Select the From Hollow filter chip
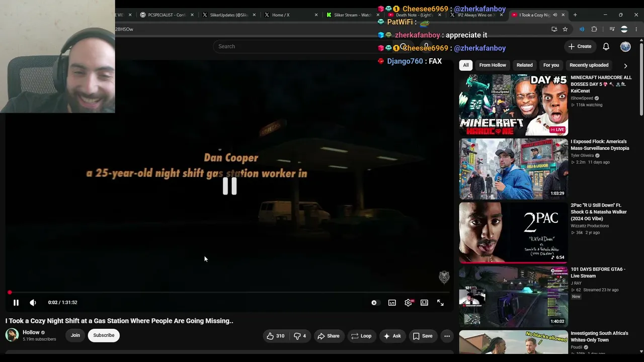Image resolution: width=644 pixels, height=362 pixels. coord(493,65)
